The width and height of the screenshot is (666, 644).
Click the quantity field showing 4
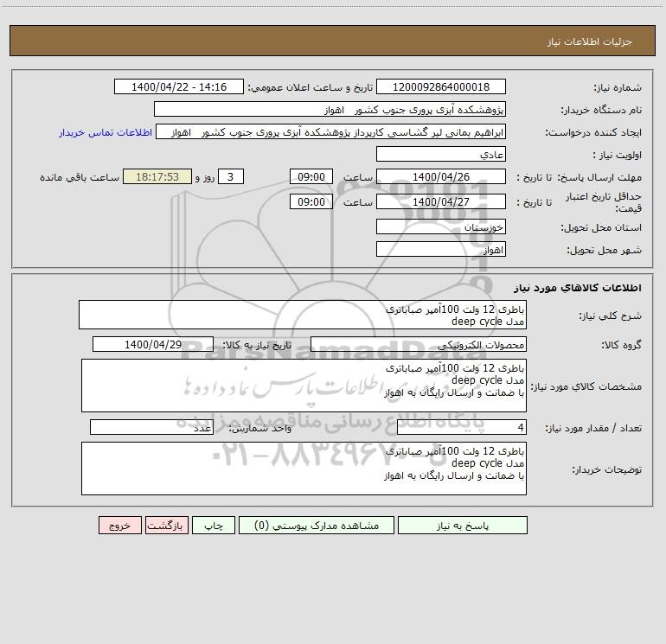click(462, 427)
